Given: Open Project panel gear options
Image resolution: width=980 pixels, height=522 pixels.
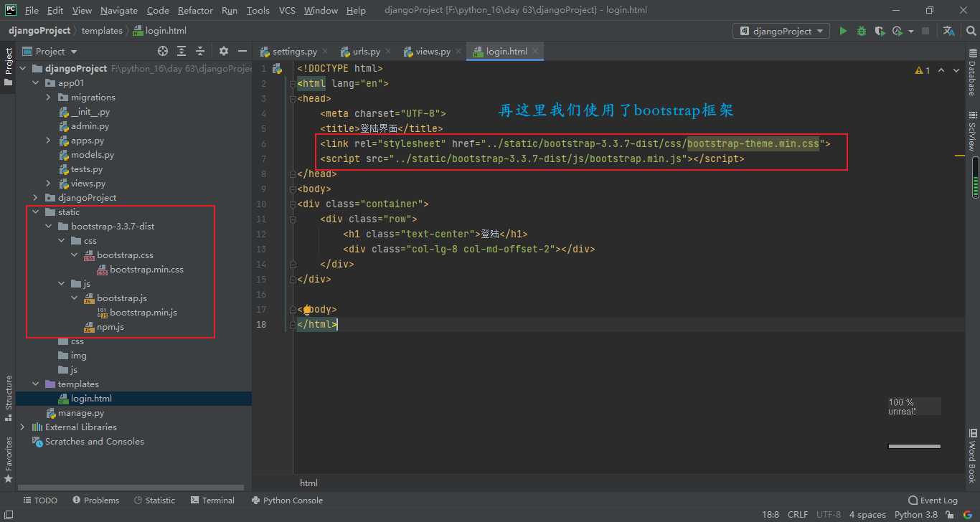Looking at the screenshot, I should coord(224,51).
